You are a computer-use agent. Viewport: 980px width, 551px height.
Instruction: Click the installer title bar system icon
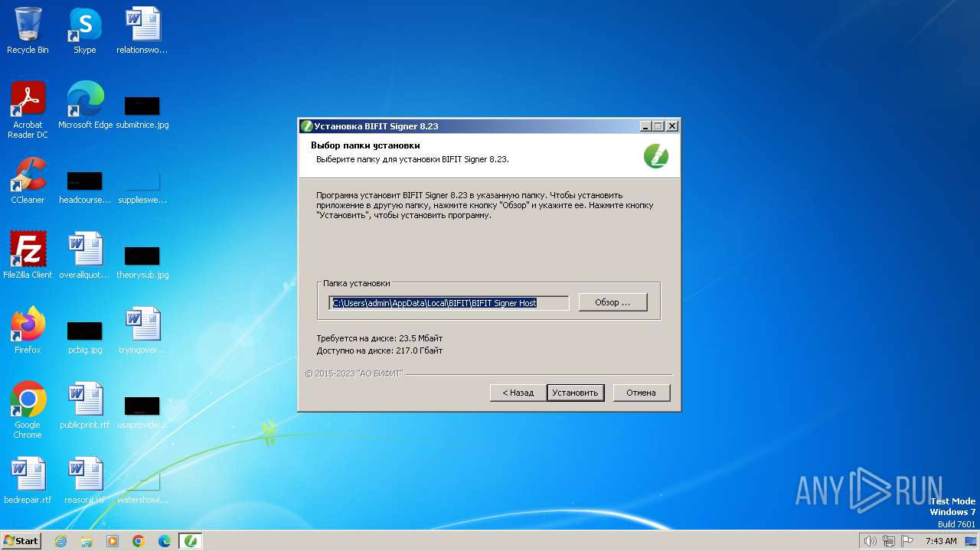(x=307, y=126)
